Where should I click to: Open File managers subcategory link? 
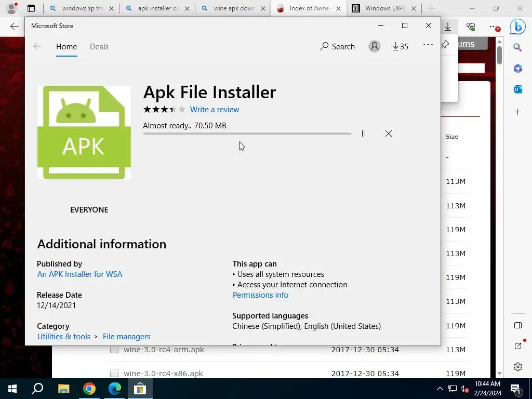[x=127, y=337]
